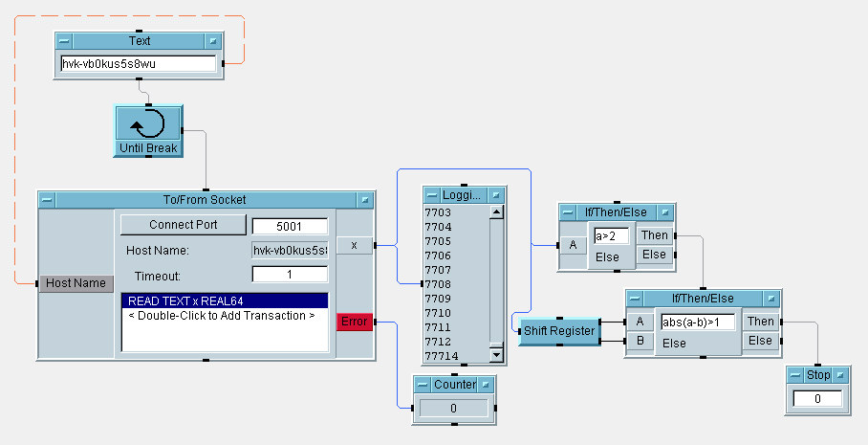Click the Host Name input terminal
This screenshot has height=445, width=868.
click(76, 283)
